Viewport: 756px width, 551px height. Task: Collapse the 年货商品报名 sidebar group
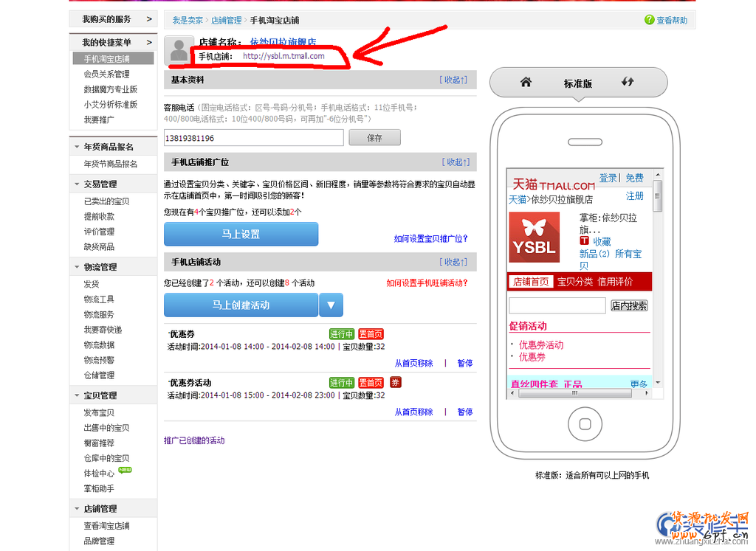coord(77,147)
